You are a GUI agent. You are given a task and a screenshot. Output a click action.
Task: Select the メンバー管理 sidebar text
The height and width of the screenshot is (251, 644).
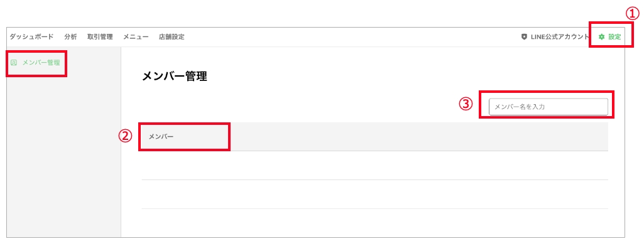coord(41,63)
